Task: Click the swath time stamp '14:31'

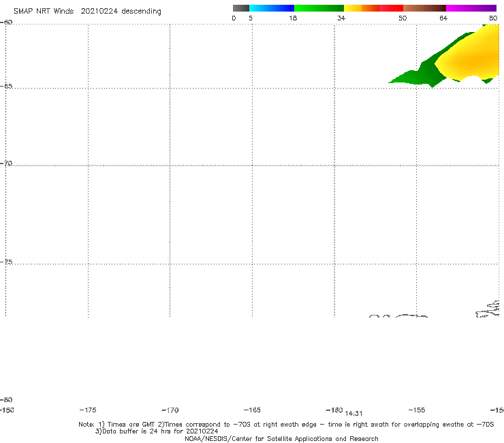Action: 353,414
